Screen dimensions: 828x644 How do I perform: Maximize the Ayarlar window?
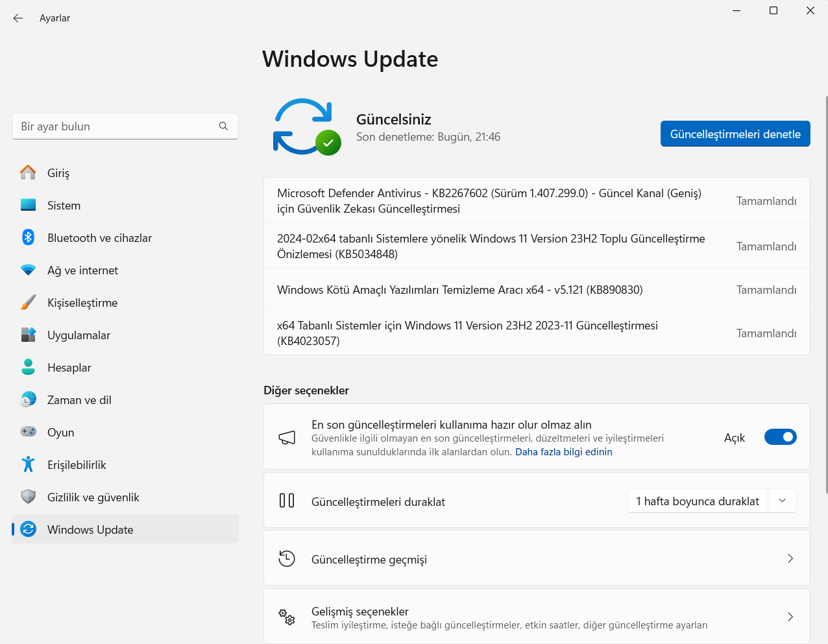(x=773, y=10)
